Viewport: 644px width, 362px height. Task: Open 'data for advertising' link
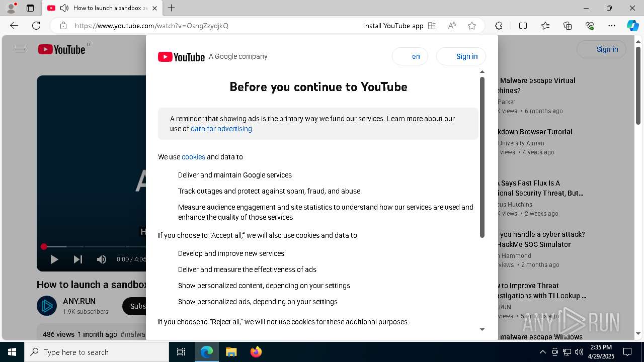(x=221, y=129)
